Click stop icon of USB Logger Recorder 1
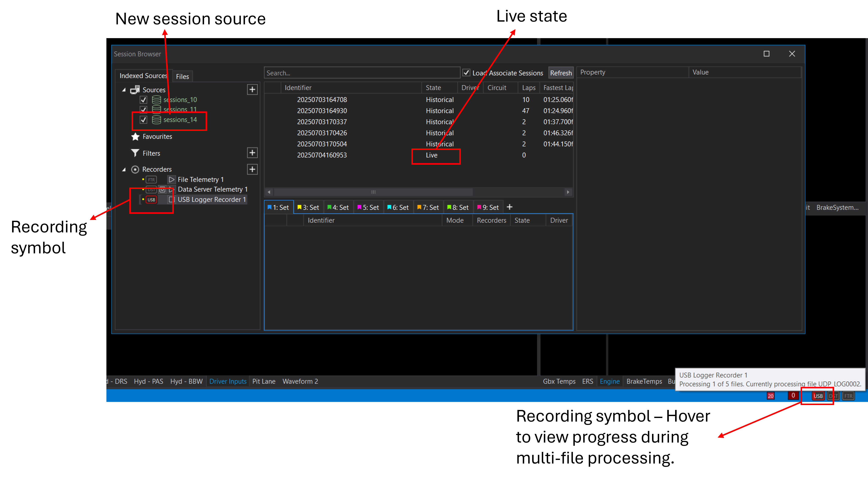 coord(171,200)
